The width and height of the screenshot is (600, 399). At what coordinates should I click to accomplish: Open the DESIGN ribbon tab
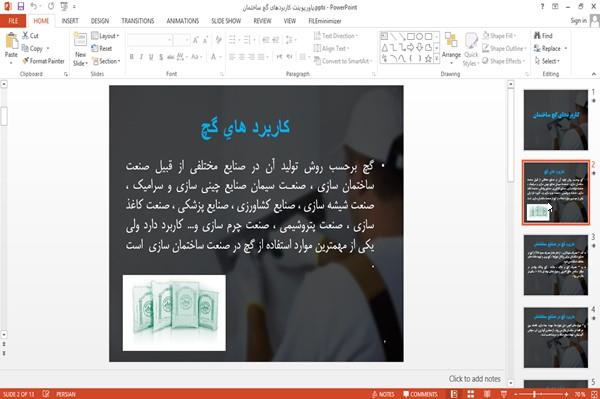click(x=99, y=21)
